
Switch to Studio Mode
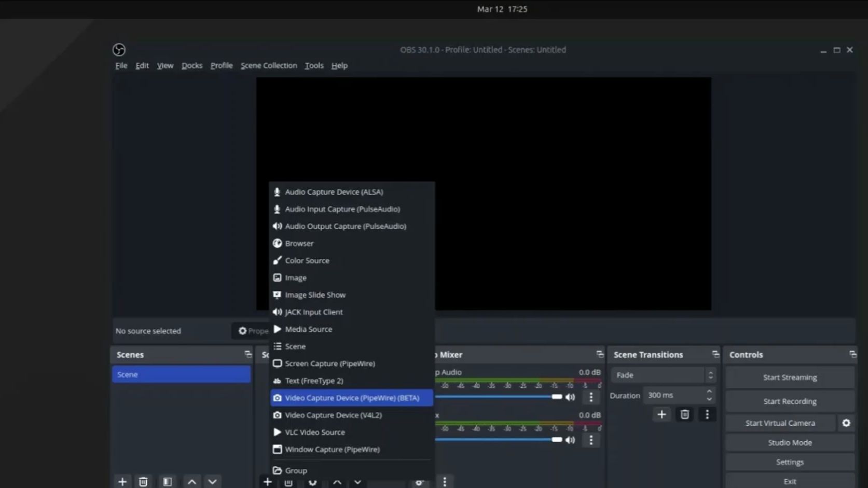click(x=789, y=442)
